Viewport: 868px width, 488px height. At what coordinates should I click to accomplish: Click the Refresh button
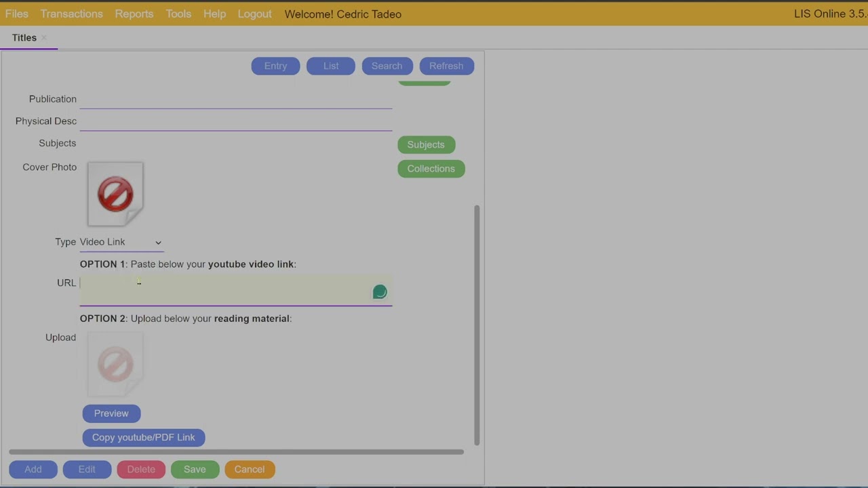coord(446,66)
